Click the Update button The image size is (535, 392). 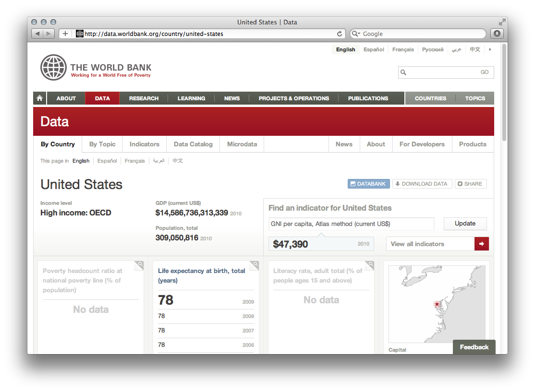coord(465,224)
